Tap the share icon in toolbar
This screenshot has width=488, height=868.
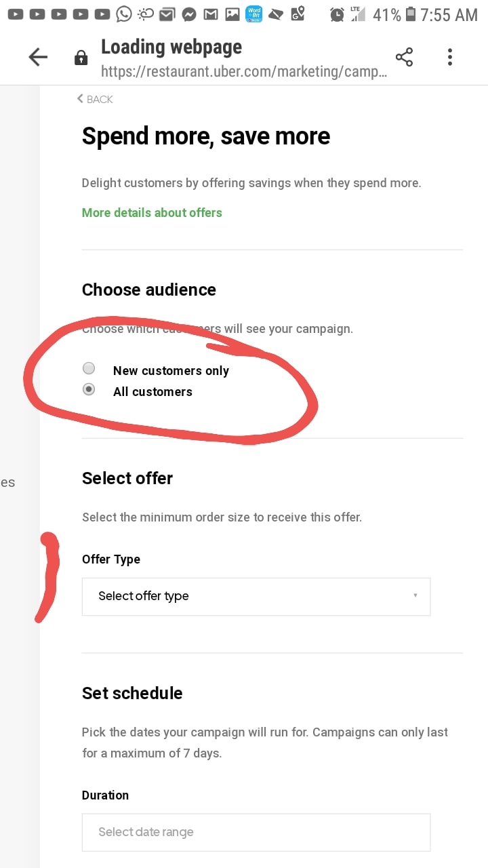[404, 58]
